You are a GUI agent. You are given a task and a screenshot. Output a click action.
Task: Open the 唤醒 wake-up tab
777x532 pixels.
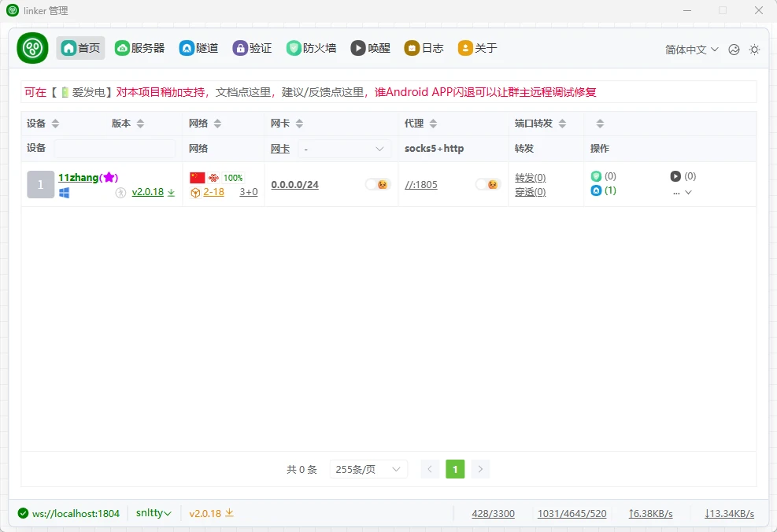tap(370, 48)
